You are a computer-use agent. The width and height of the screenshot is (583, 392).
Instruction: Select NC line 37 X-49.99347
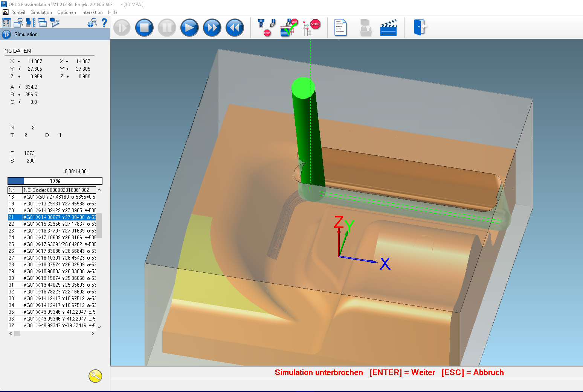pos(52,325)
